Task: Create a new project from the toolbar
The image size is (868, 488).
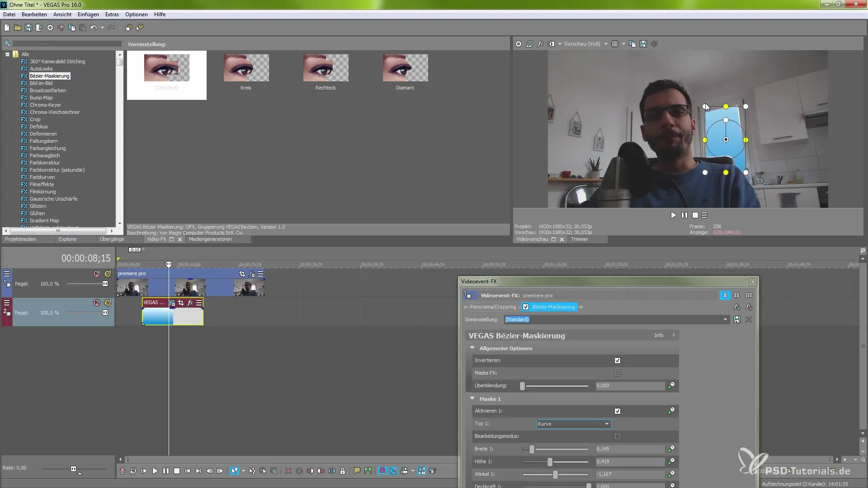Action: (7, 28)
